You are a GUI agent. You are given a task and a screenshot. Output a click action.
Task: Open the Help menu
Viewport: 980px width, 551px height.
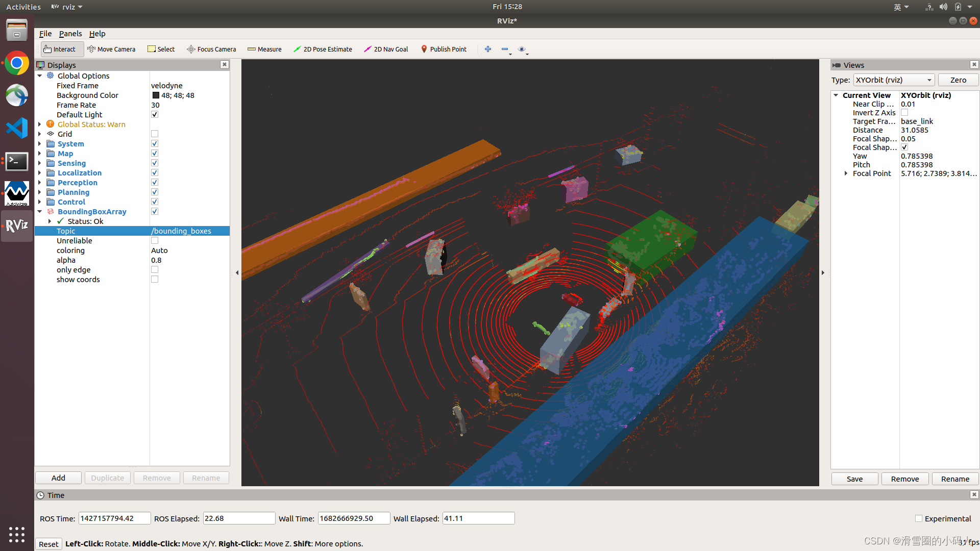pos(97,34)
